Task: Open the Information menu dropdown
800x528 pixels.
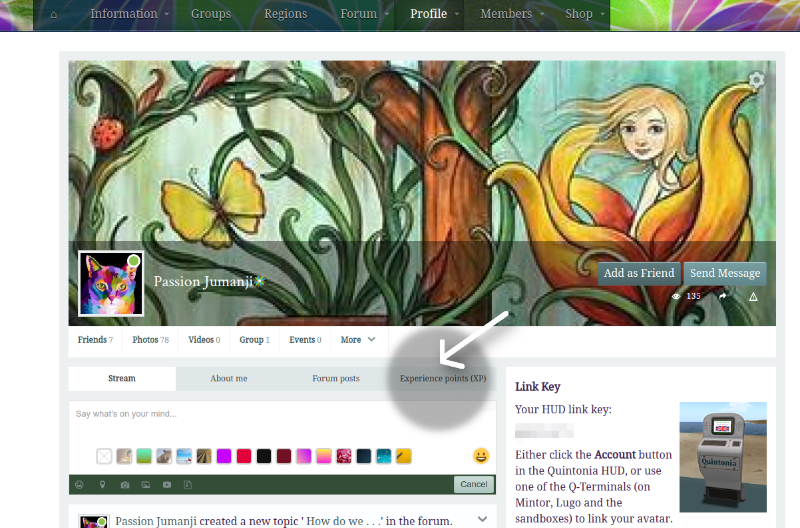Action: tap(130, 15)
